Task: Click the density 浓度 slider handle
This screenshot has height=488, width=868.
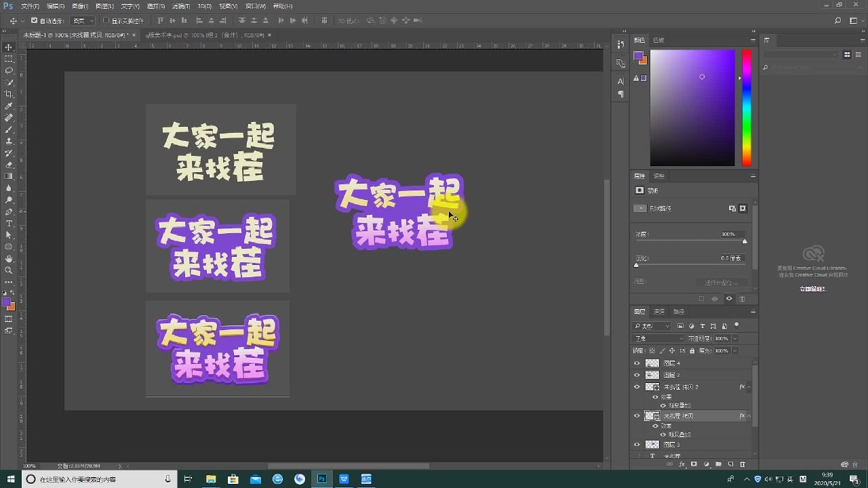Action: tap(745, 241)
